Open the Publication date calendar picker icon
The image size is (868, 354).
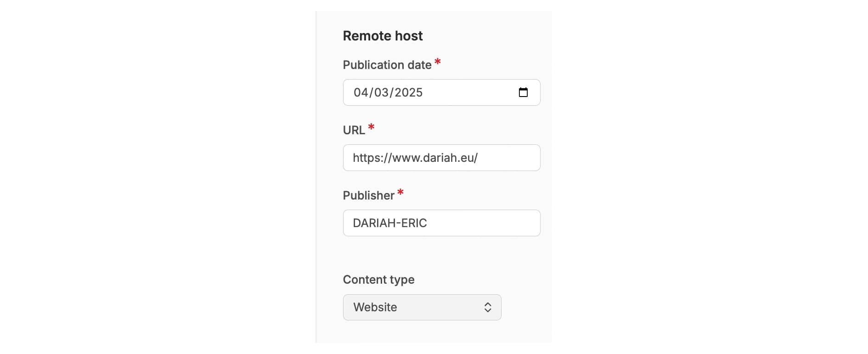[x=523, y=92]
